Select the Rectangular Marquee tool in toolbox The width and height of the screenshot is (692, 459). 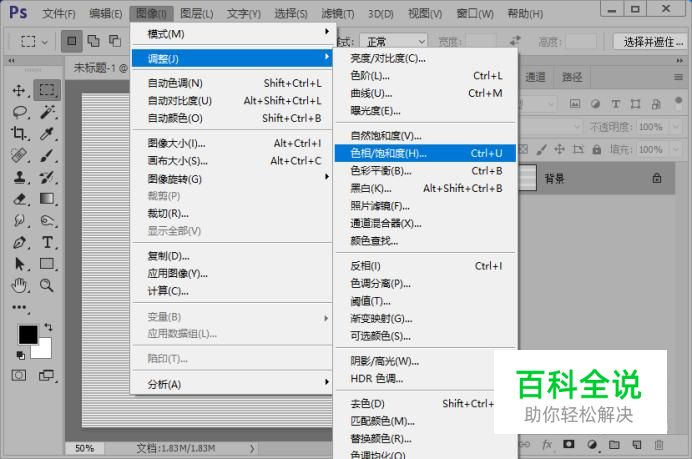(x=47, y=90)
